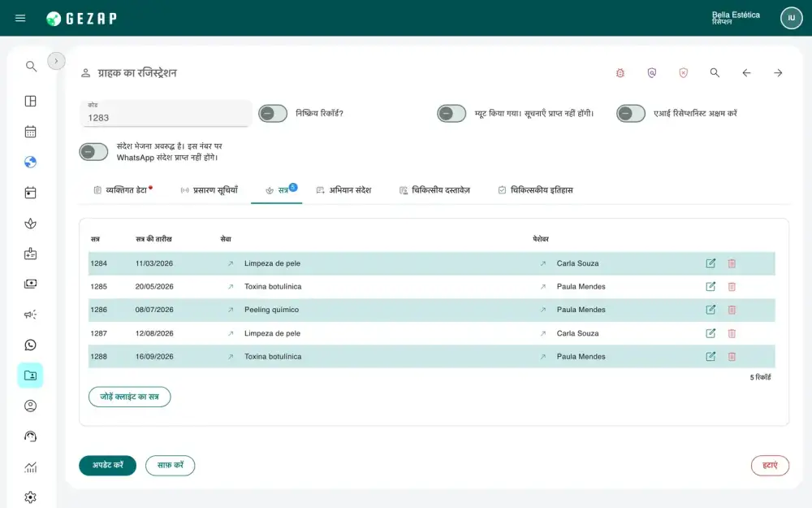Toggle एआई रिसेप्शनिस्ट अक्षम करें switch
This screenshot has height=508, width=812.
coord(631,114)
